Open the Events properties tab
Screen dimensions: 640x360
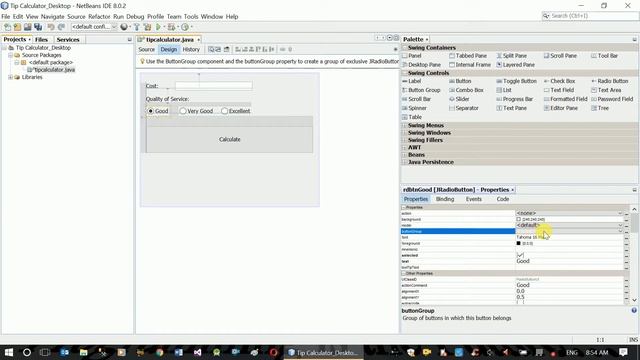[473, 199]
